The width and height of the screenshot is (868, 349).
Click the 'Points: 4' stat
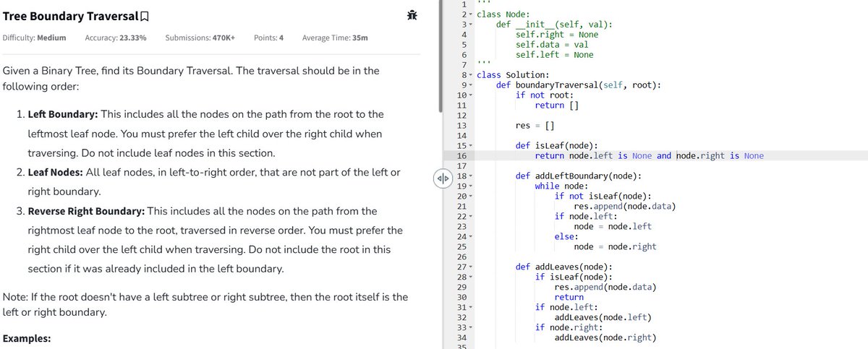pyautogui.click(x=269, y=38)
